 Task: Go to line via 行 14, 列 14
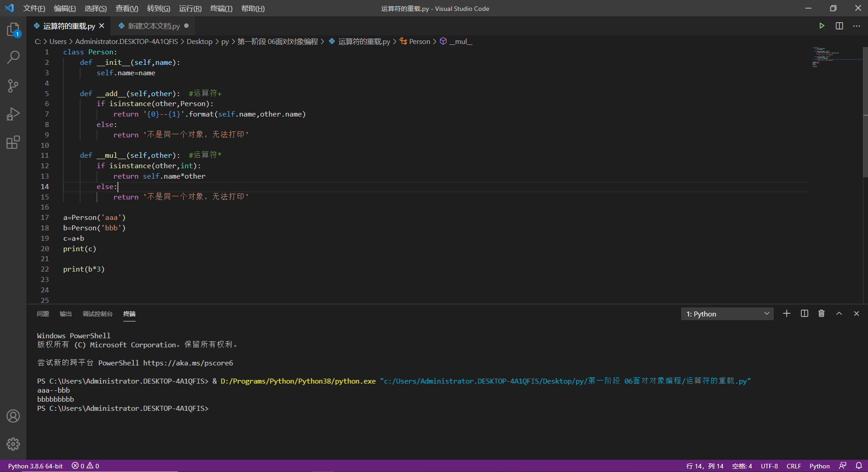pyautogui.click(x=705, y=466)
